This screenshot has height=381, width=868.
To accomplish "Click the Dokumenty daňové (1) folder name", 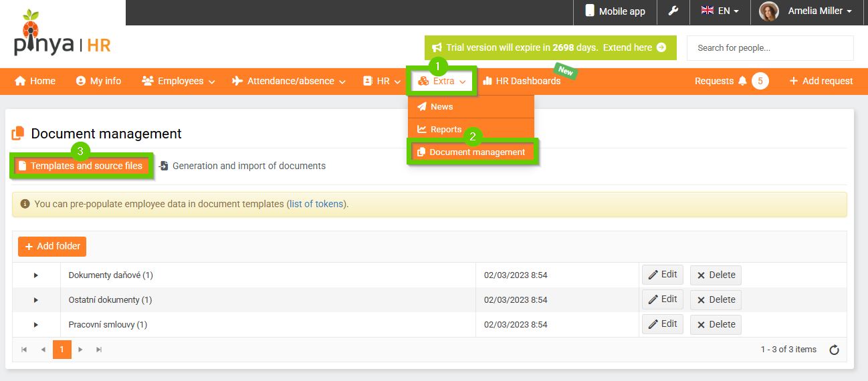I will point(111,275).
